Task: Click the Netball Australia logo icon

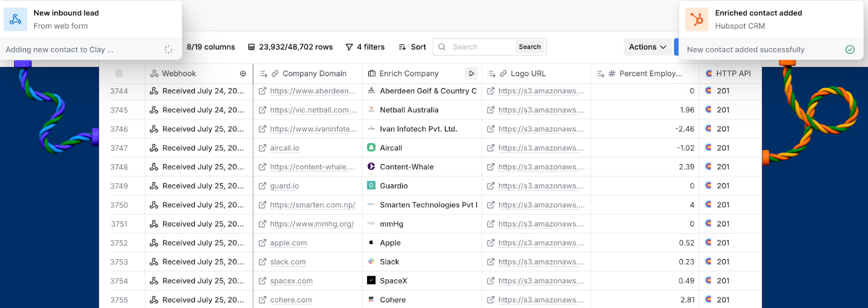Action: point(371,110)
